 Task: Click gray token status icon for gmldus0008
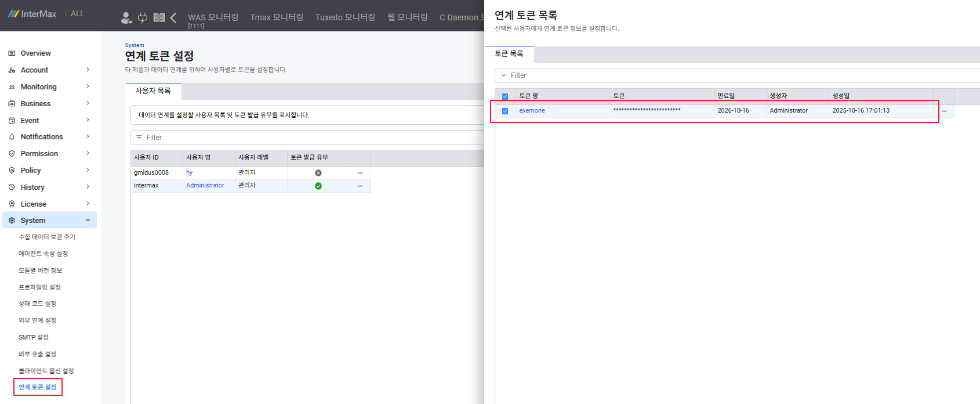pyautogui.click(x=318, y=173)
